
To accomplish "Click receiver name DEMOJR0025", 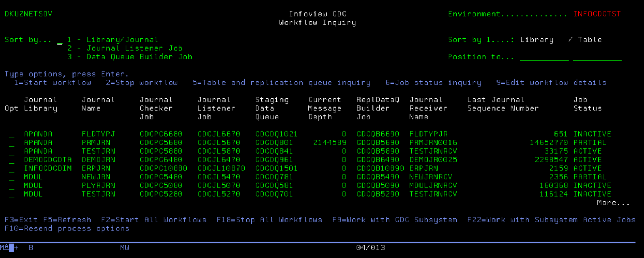I will pos(433,160).
